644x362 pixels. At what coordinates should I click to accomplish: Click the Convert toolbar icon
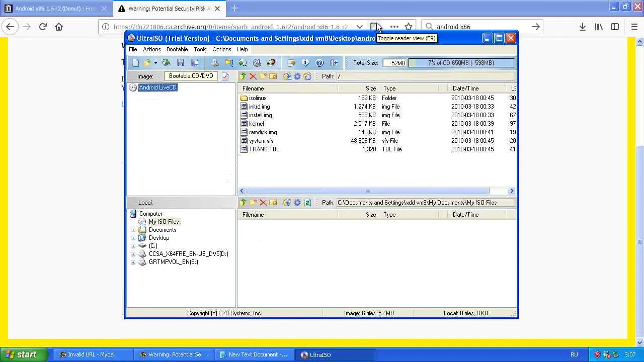click(x=243, y=63)
